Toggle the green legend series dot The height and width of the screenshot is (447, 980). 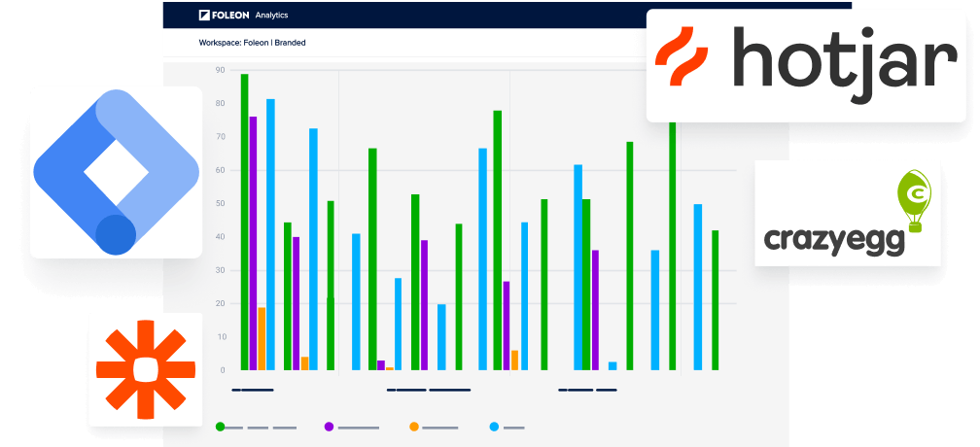[221, 427]
